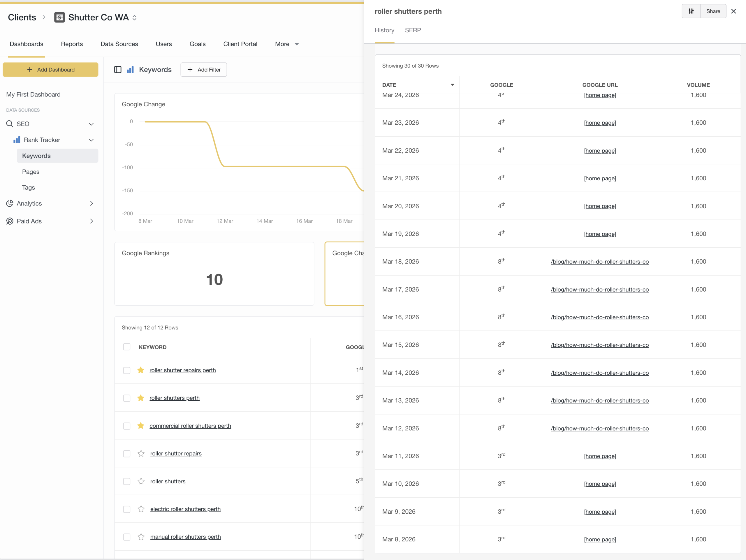This screenshot has width=746, height=560.
Task: Close the roller shutters perth panel
Action: pos(733,11)
